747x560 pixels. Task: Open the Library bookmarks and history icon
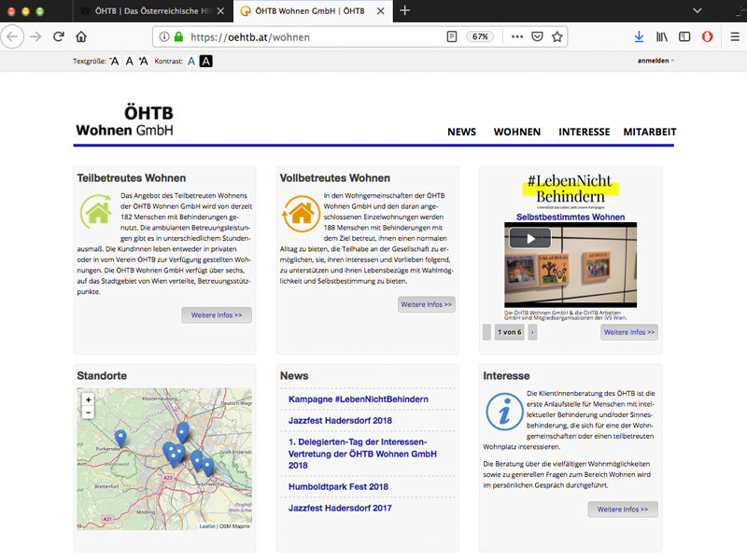(x=662, y=36)
